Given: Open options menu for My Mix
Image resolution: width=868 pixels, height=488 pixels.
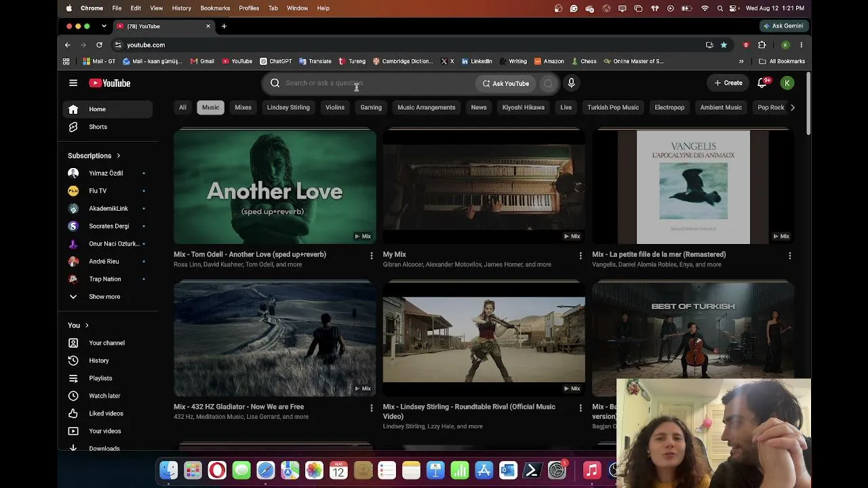Looking at the screenshot, I should [x=580, y=256].
